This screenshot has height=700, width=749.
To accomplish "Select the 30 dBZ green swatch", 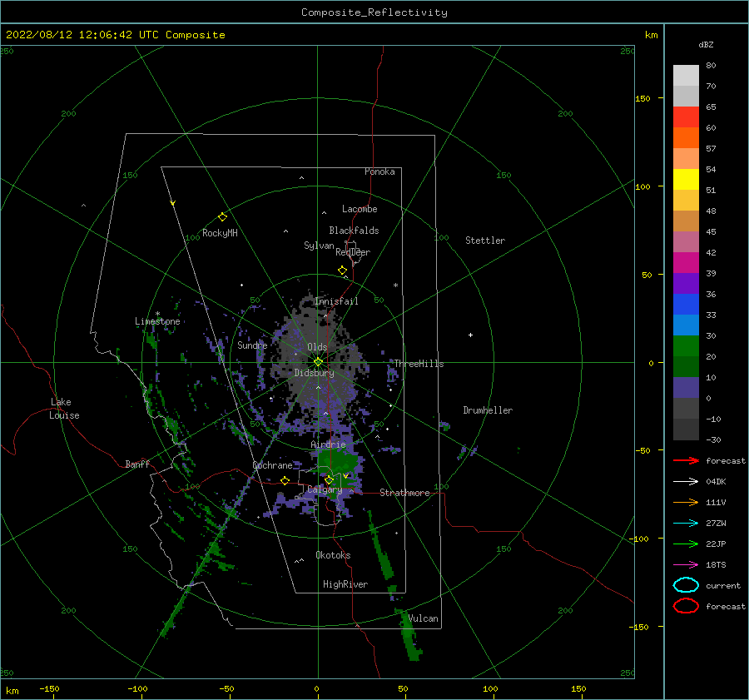I will tap(686, 345).
